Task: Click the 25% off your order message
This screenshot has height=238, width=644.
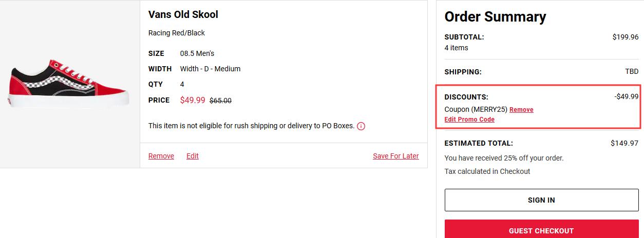Action: point(504,158)
